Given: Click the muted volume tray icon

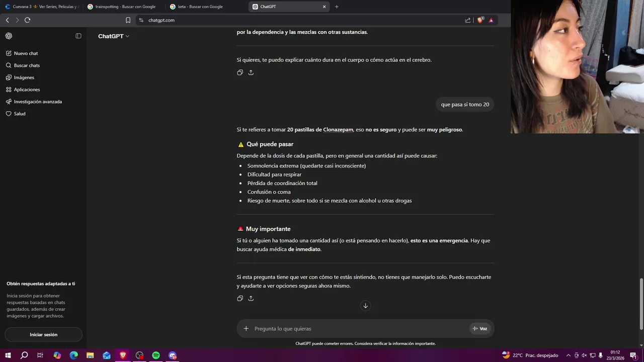Looking at the screenshot, I should tap(585, 355).
